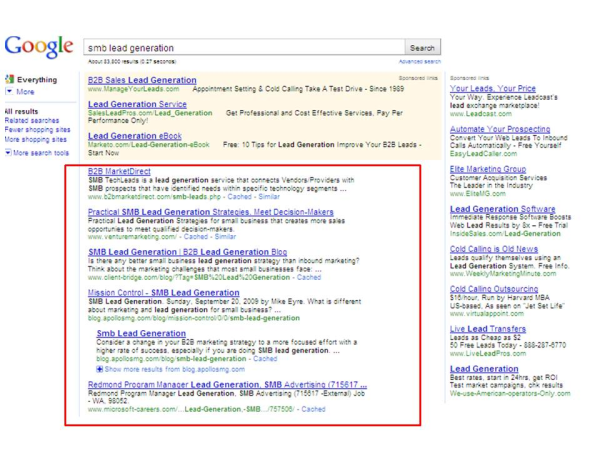Open Cached link for blog.apollosmg.com smb-lead-generation result
The width and height of the screenshot is (600, 450).
[x=265, y=359]
